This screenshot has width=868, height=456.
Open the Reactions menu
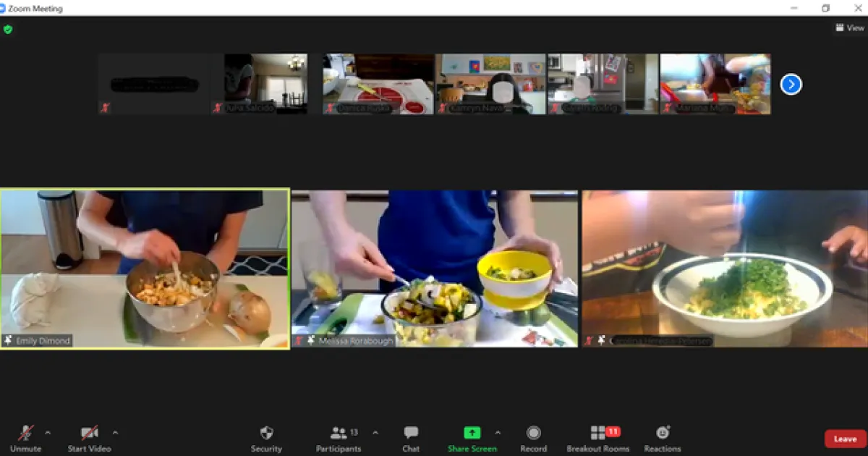tap(662, 438)
